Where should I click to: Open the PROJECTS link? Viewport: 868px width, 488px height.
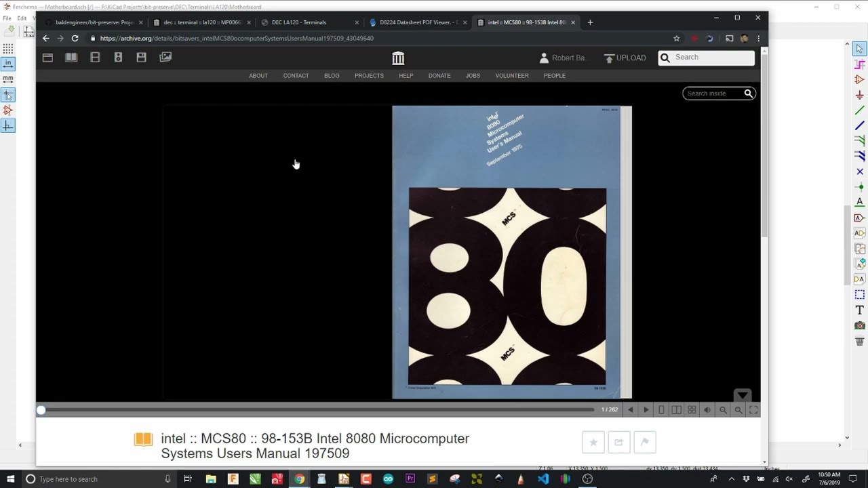(x=369, y=76)
